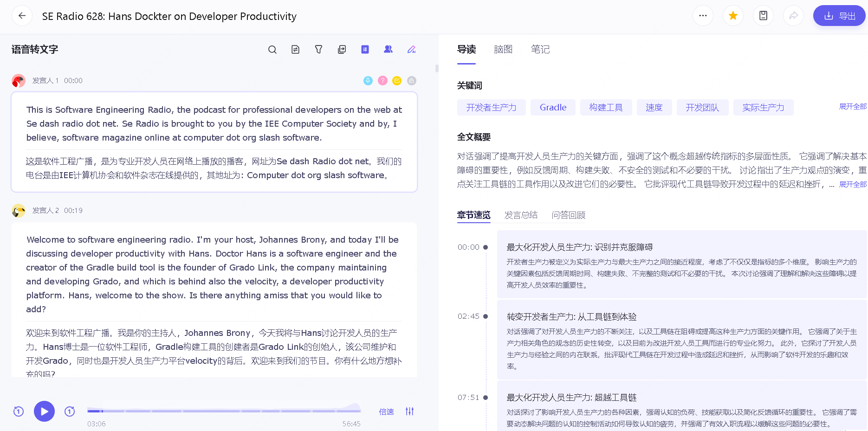Viewport: 868px width, 431px height.
Task: Click the SE Radio 628 title text
Action: pos(169,16)
